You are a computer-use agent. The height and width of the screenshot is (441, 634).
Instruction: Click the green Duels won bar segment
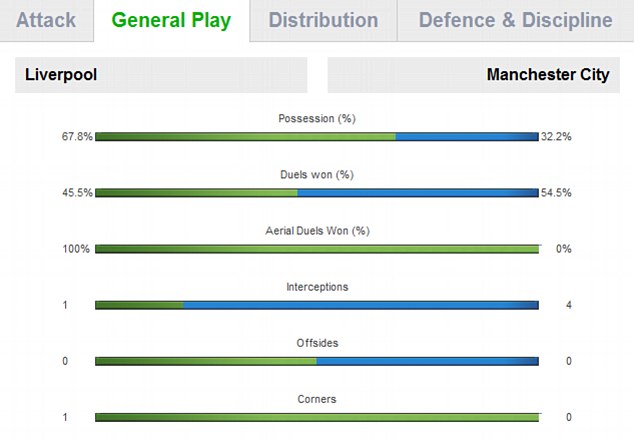click(196, 193)
